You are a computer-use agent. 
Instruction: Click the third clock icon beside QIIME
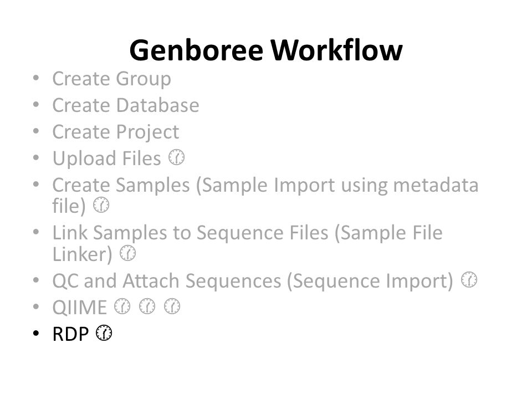[172, 306]
